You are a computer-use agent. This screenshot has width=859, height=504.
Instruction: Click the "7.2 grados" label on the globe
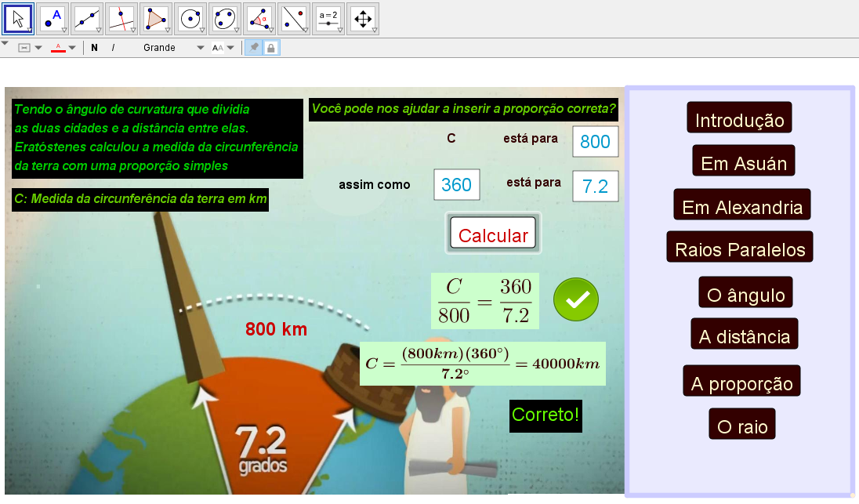click(x=262, y=449)
